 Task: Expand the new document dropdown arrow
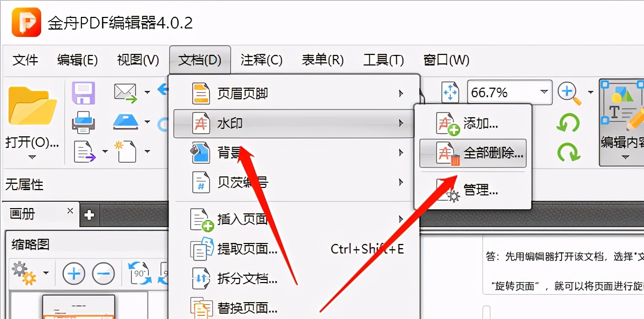tap(147, 152)
